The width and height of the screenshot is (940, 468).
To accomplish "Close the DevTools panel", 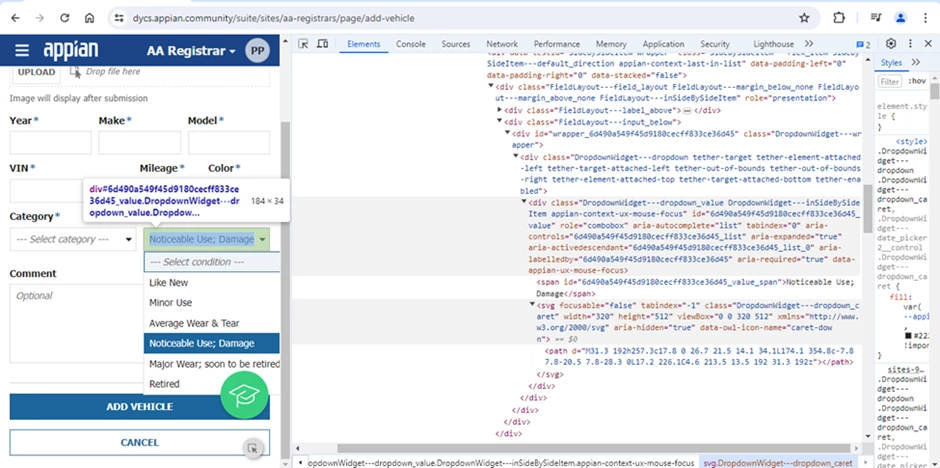I will [x=928, y=44].
